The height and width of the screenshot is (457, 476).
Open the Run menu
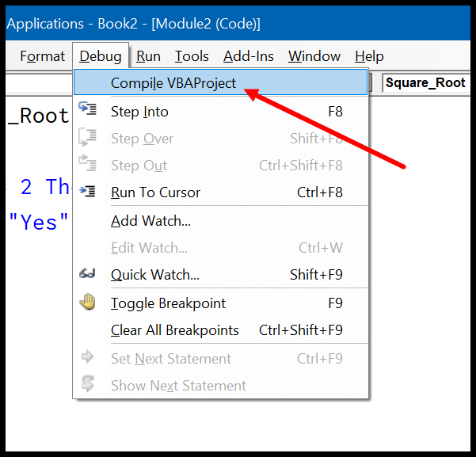[148, 56]
